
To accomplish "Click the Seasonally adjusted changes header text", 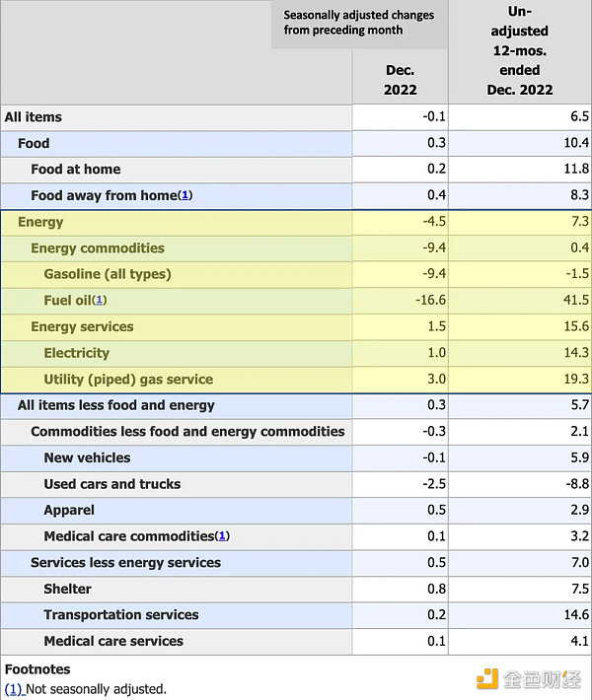I will point(358,23).
